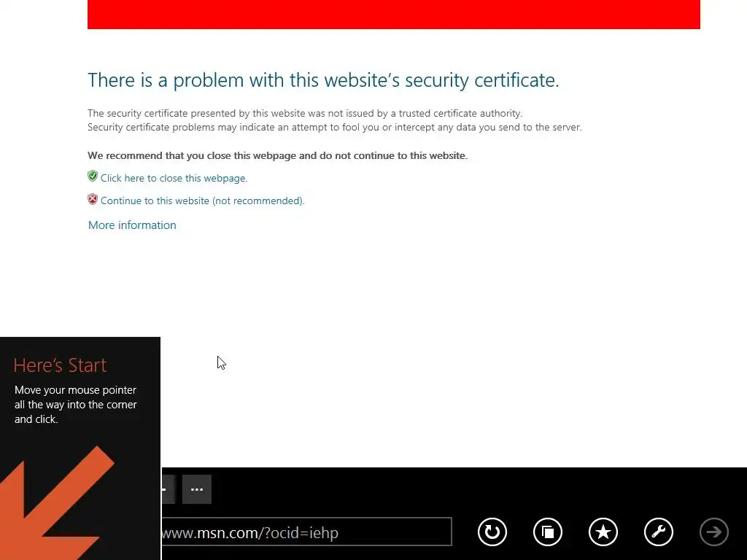Expand the More information section
The image size is (747, 560).
(x=132, y=225)
